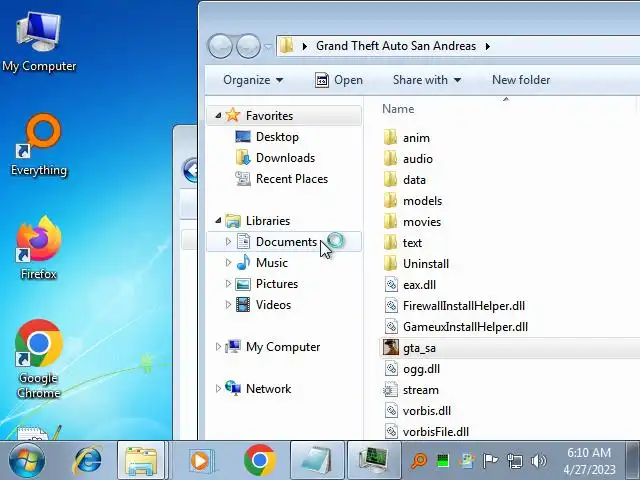Expand the Pictures library node
The width and height of the screenshot is (640, 480).
(228, 284)
